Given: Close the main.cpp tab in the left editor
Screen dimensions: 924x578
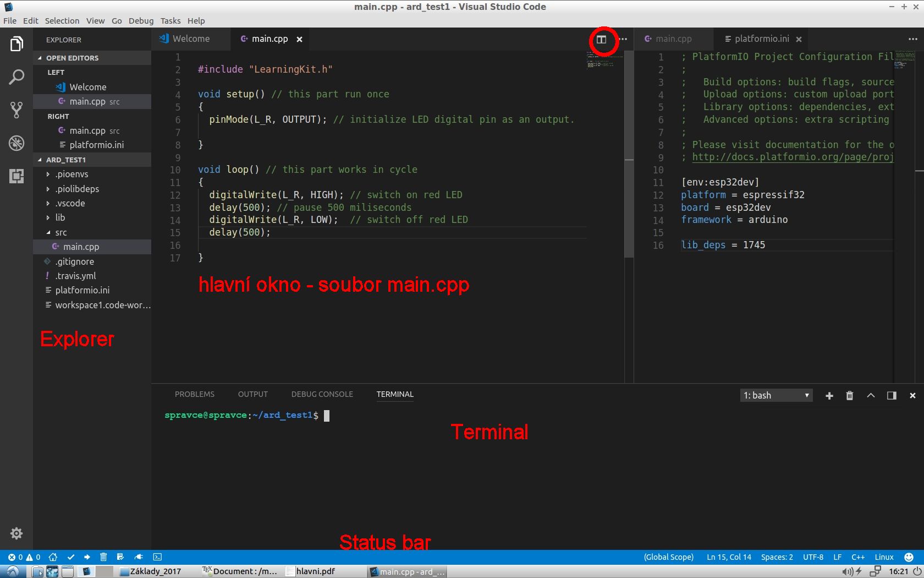Looking at the screenshot, I should pos(299,39).
